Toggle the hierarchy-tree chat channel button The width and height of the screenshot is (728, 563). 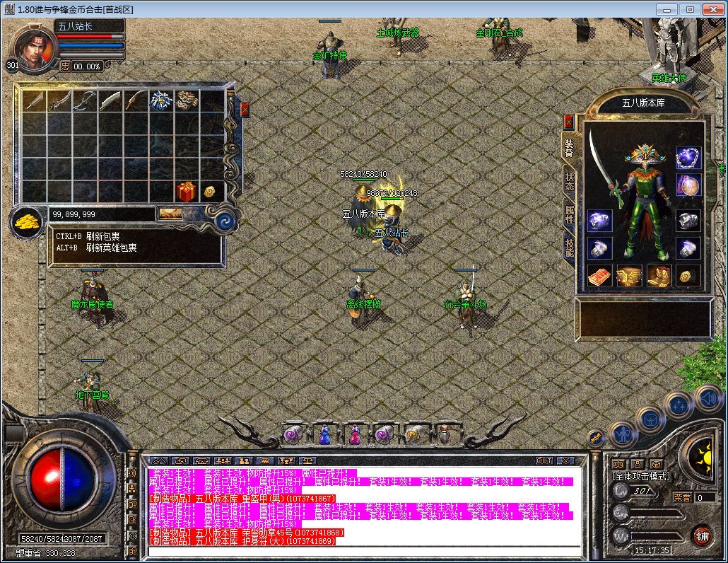[x=132, y=489]
